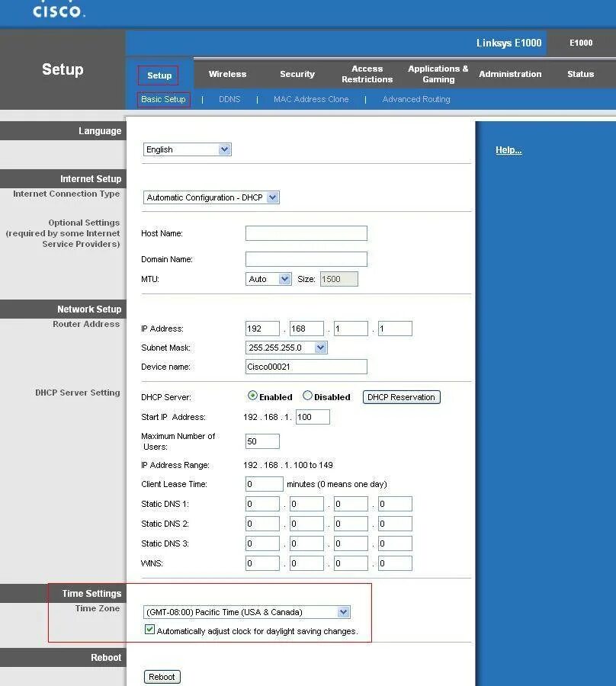Screen dimensions: 616x686
Task: Click the Device name field Cisco00021
Action: pos(306,367)
